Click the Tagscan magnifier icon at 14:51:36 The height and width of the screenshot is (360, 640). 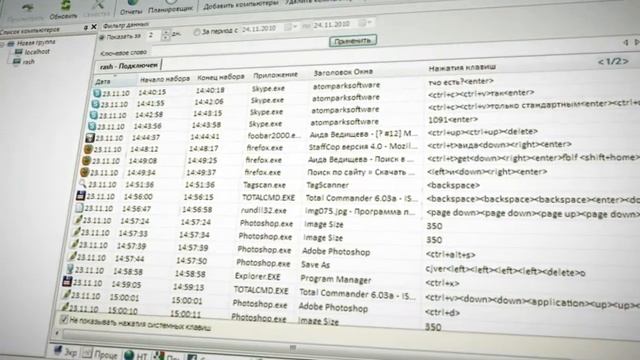[82, 184]
